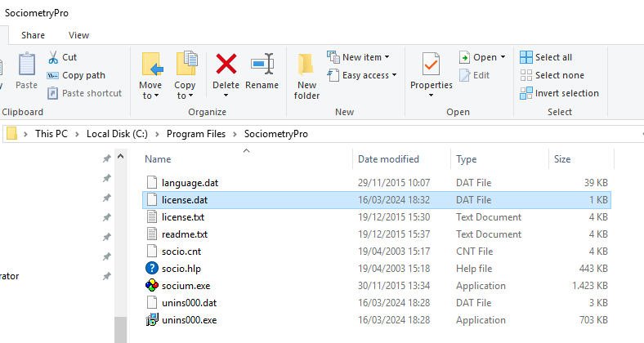Screen dimensions: 644x343
Task: Click the Rename icon in the ribbon
Action: point(262,64)
